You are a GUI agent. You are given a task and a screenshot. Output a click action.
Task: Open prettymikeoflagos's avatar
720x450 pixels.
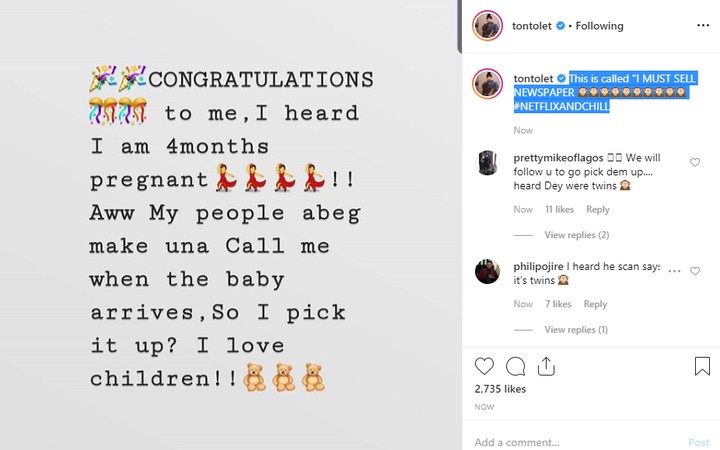pos(487,162)
